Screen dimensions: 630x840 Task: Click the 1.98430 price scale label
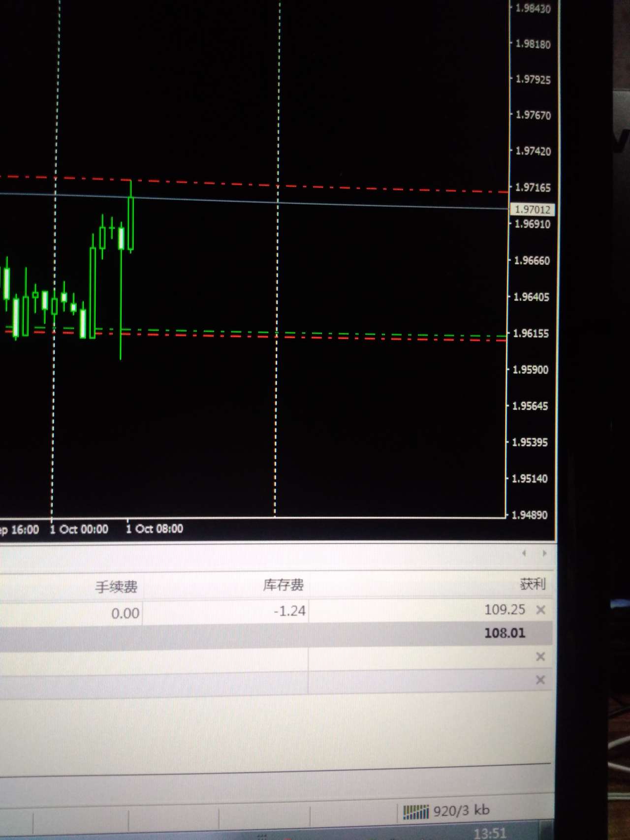coord(533,8)
